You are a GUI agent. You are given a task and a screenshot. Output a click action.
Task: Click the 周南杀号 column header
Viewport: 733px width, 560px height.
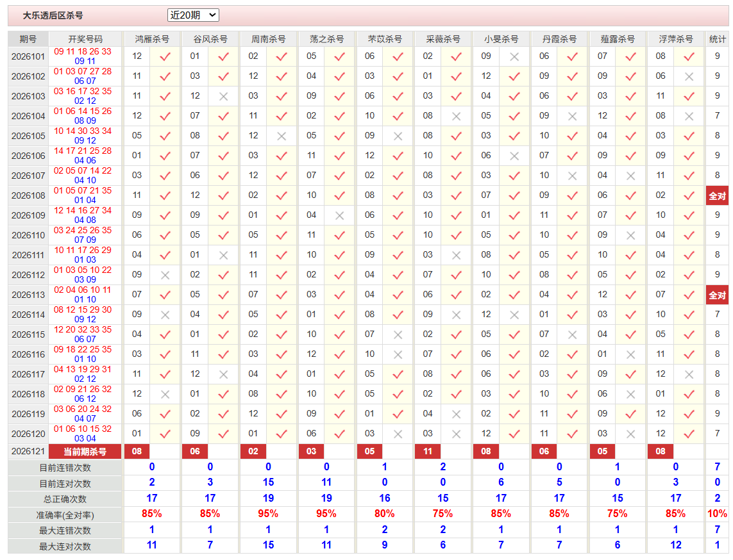(268, 39)
